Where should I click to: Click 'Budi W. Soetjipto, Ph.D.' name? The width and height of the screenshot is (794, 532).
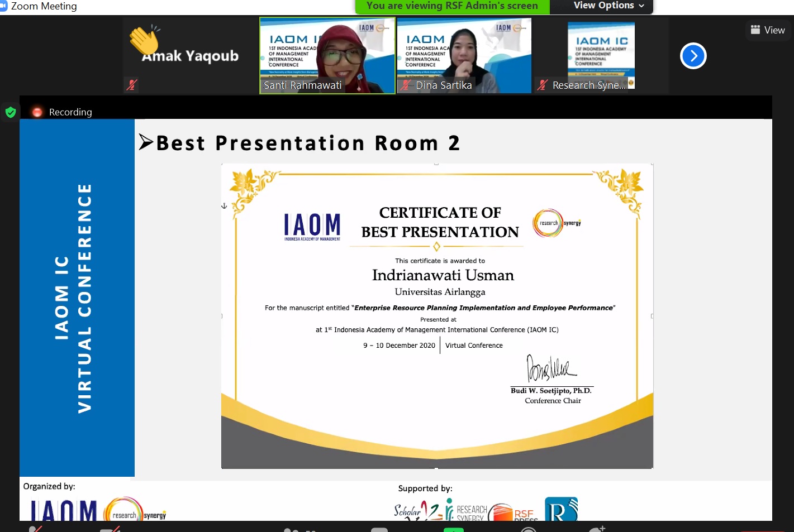[551, 391]
